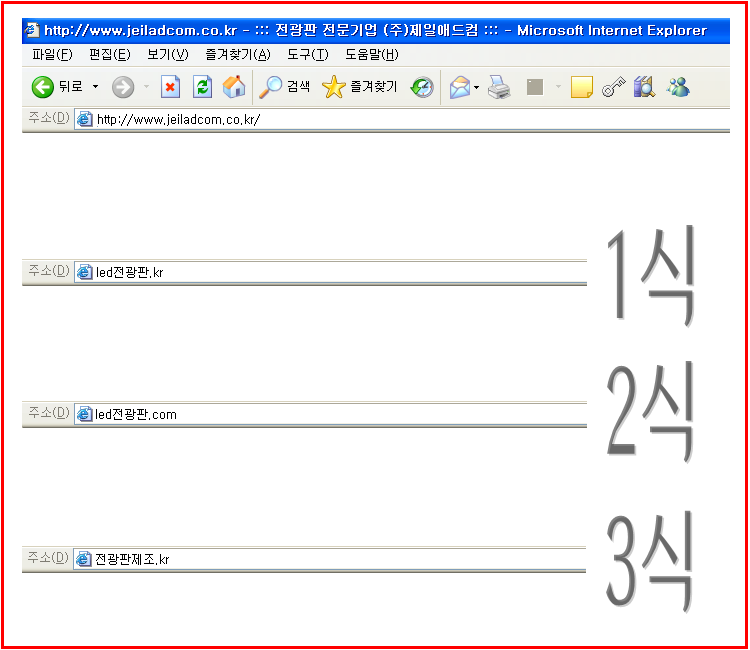Launch the Messenger people icon
Viewport: 750px width, 650px height.
tap(678, 87)
